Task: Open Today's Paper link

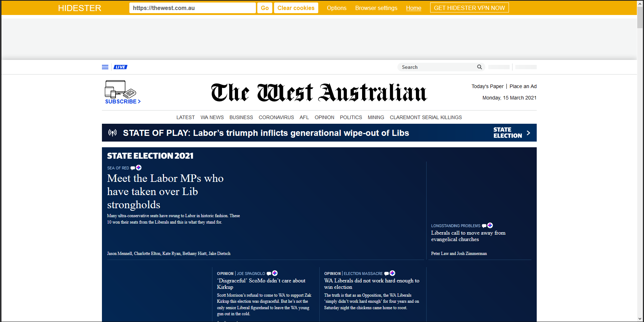Action: pyautogui.click(x=487, y=86)
